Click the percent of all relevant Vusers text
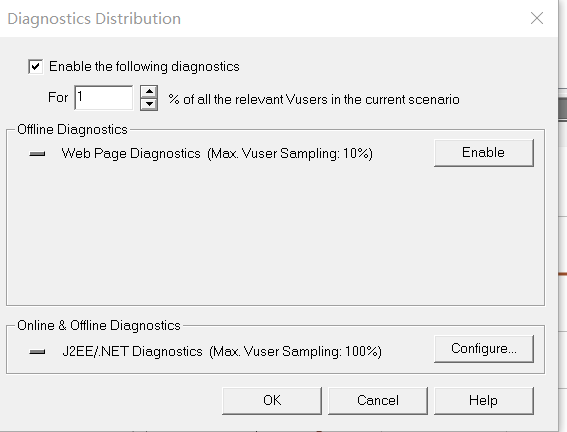567x432 pixels. point(314,99)
